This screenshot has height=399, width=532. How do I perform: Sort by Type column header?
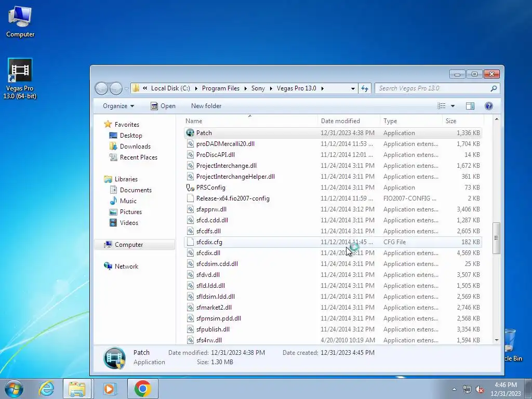(411, 121)
